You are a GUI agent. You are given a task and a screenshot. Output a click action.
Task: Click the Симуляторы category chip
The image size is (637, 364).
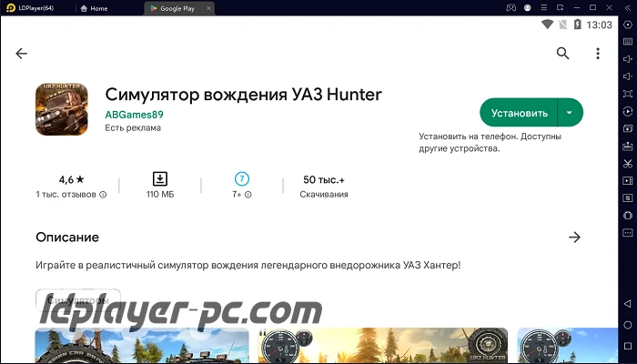[x=78, y=300]
